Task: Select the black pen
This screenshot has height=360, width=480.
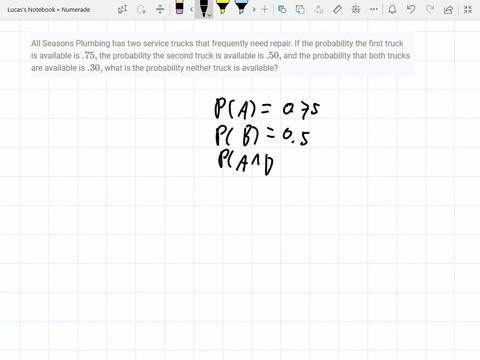Action: point(203,8)
